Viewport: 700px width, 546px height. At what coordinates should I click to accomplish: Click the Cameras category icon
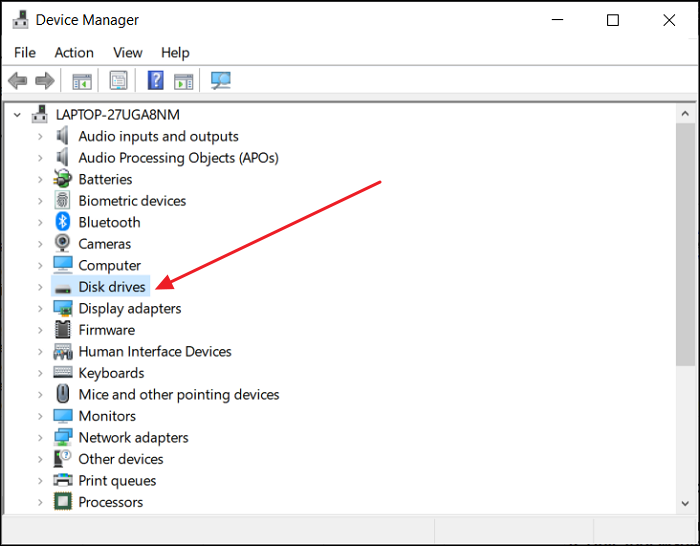point(63,244)
